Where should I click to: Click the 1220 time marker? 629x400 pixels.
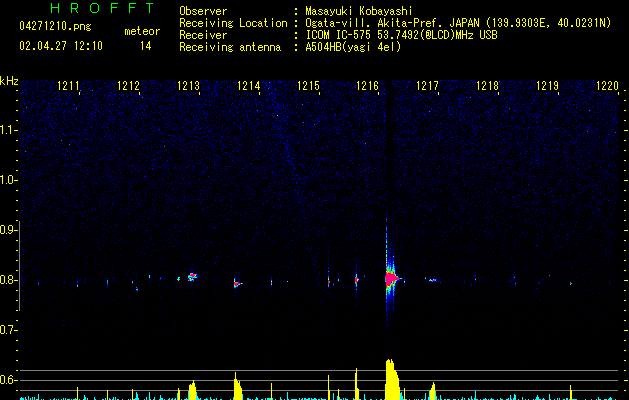[x=607, y=86]
